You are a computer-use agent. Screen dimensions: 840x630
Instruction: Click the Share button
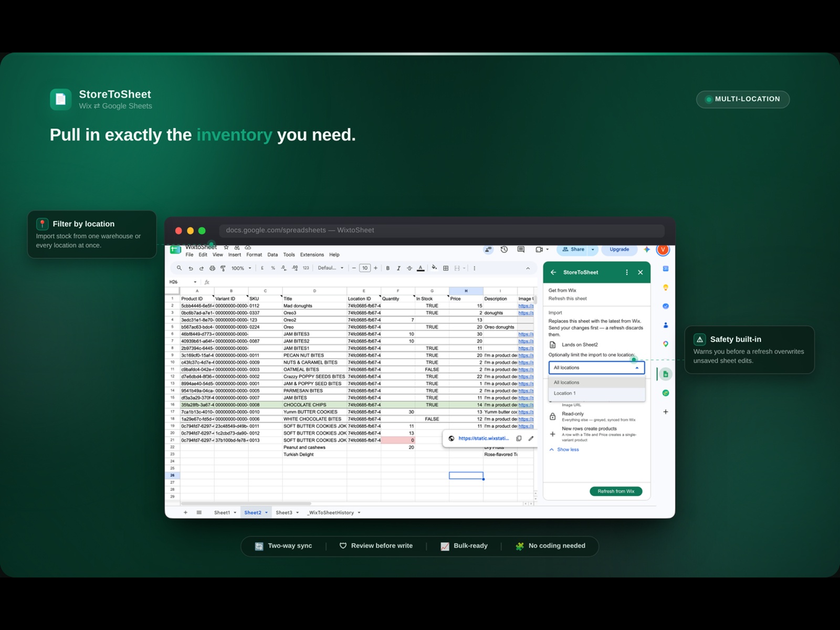tap(573, 249)
